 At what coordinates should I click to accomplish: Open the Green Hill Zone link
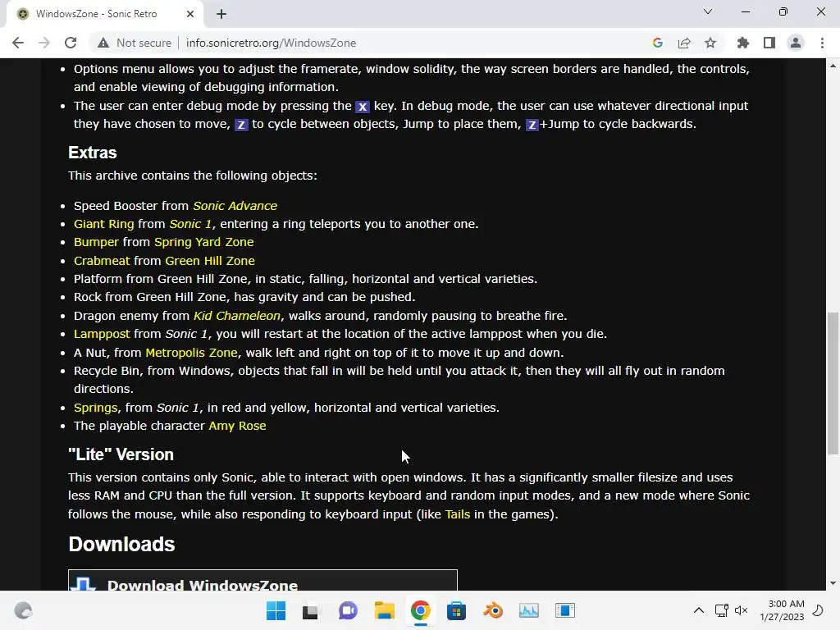210,261
